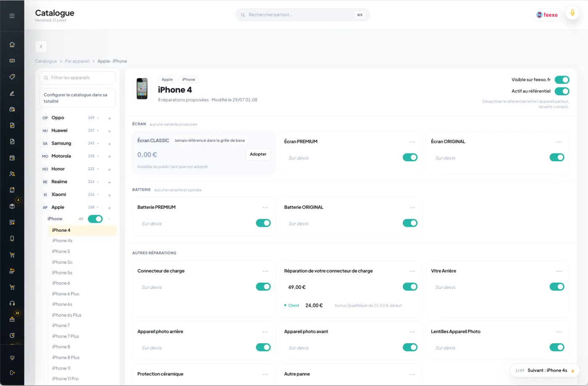
Task: Open options for Batterie ORIGINAL card
Action: [412, 207]
